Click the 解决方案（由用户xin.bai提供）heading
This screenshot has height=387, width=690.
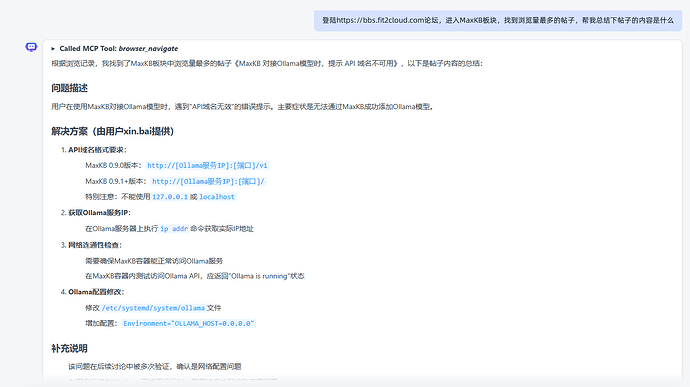pos(113,131)
